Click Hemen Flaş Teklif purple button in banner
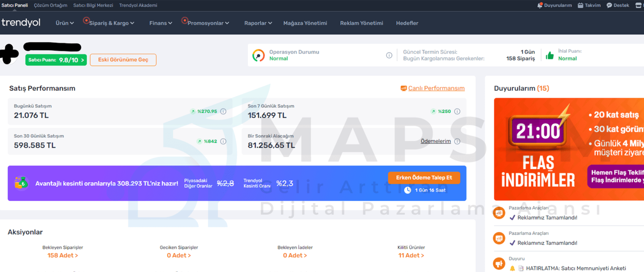Screen dimensions: 644x272 616,176
